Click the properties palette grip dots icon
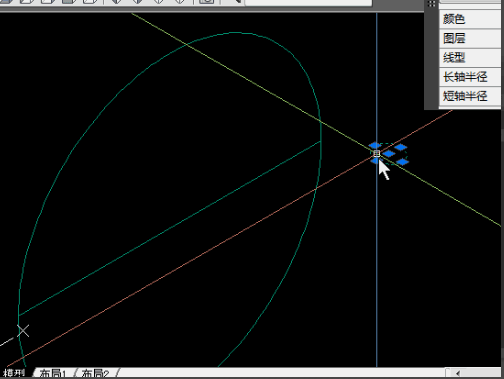The width and height of the screenshot is (504, 379). click(431, 3)
